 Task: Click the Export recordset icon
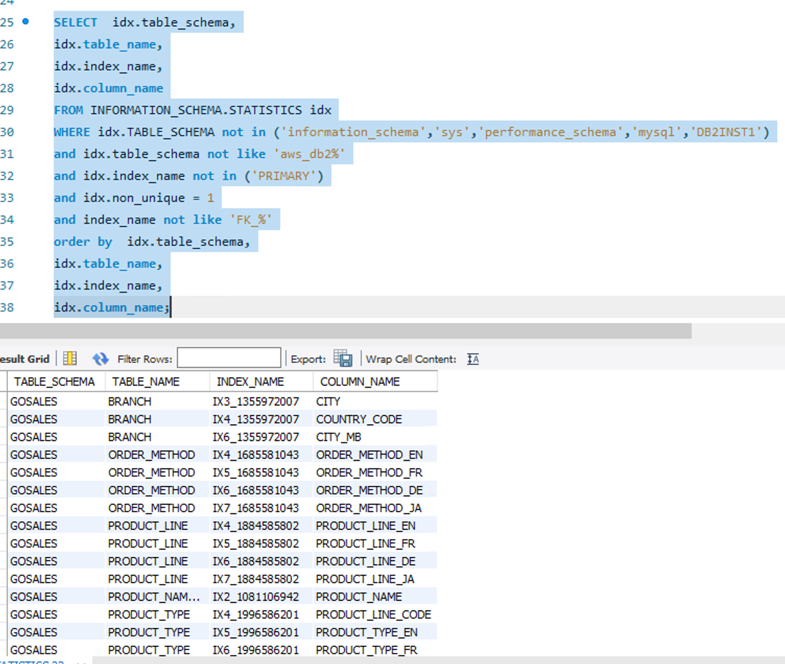(343, 358)
